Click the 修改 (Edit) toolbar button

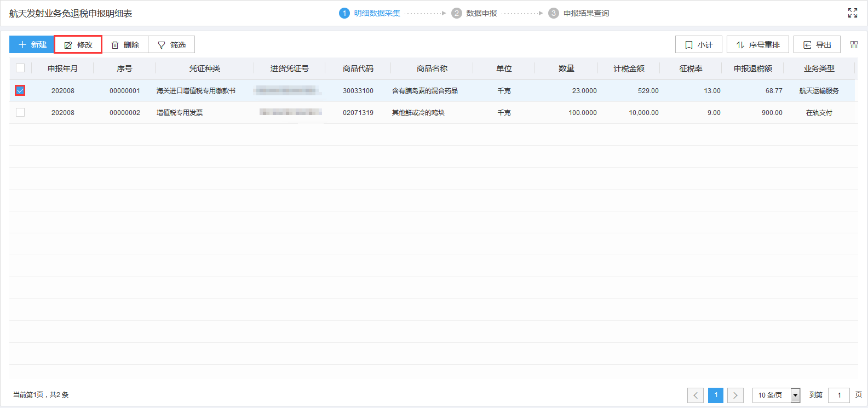[78, 44]
